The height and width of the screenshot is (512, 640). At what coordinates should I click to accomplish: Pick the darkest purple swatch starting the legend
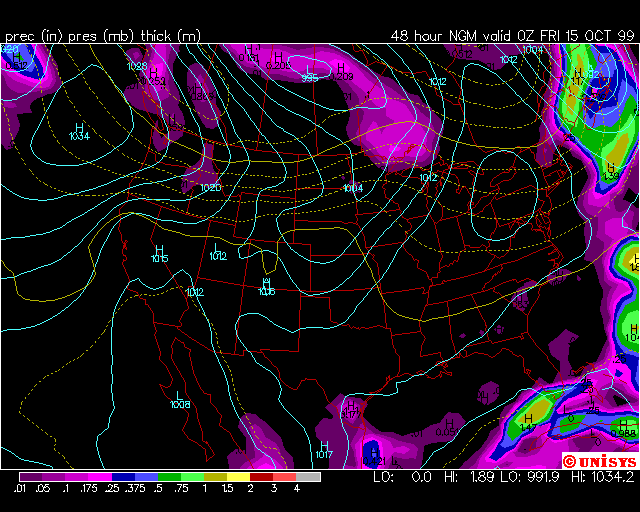tap(29, 477)
